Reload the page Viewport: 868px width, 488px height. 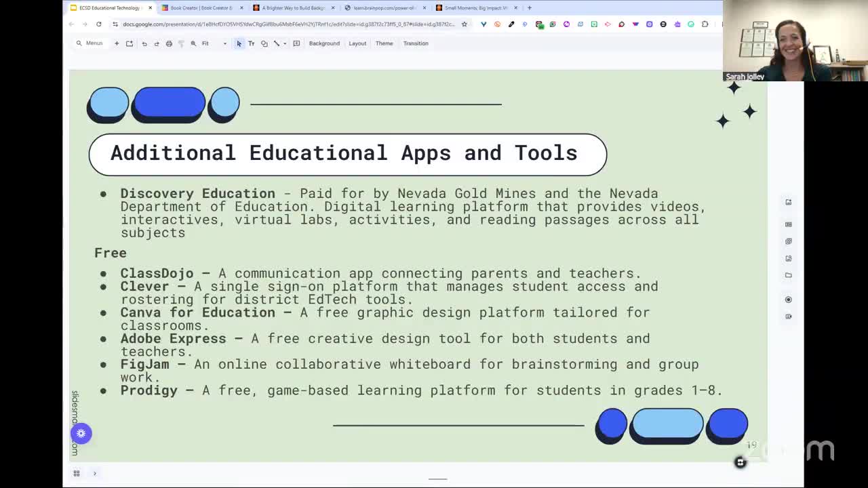[x=98, y=24]
